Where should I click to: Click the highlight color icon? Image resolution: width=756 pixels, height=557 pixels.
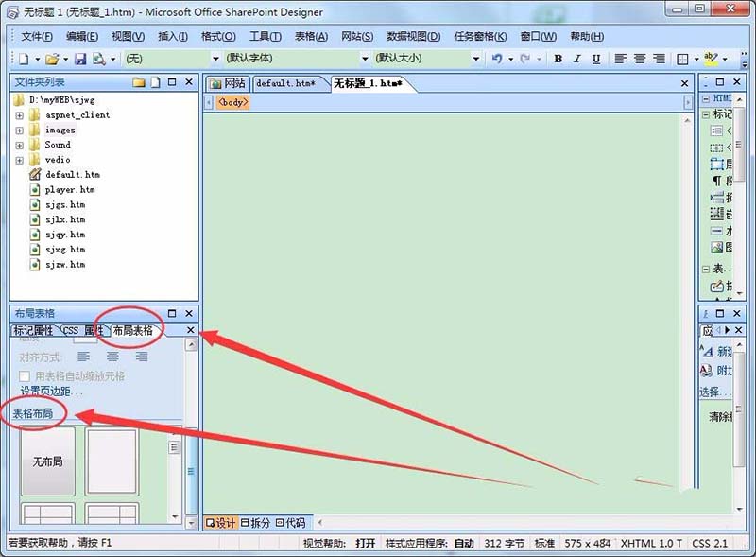tap(711, 59)
